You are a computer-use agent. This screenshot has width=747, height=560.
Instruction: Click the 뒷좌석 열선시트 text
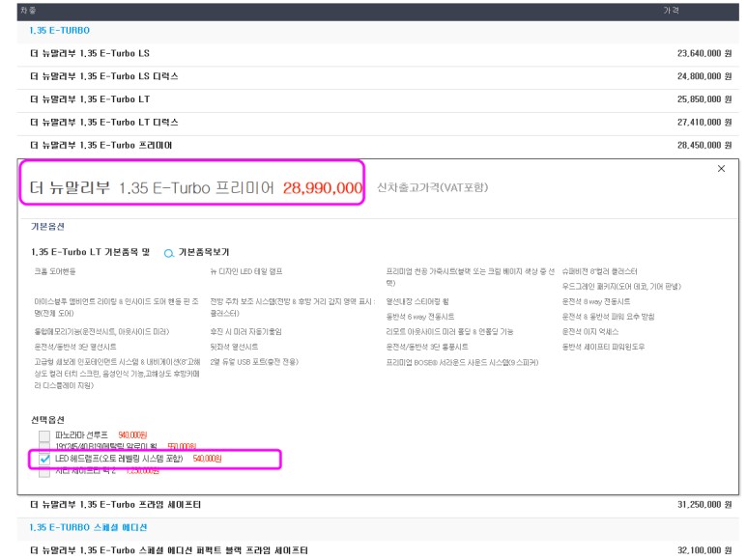coord(234,347)
